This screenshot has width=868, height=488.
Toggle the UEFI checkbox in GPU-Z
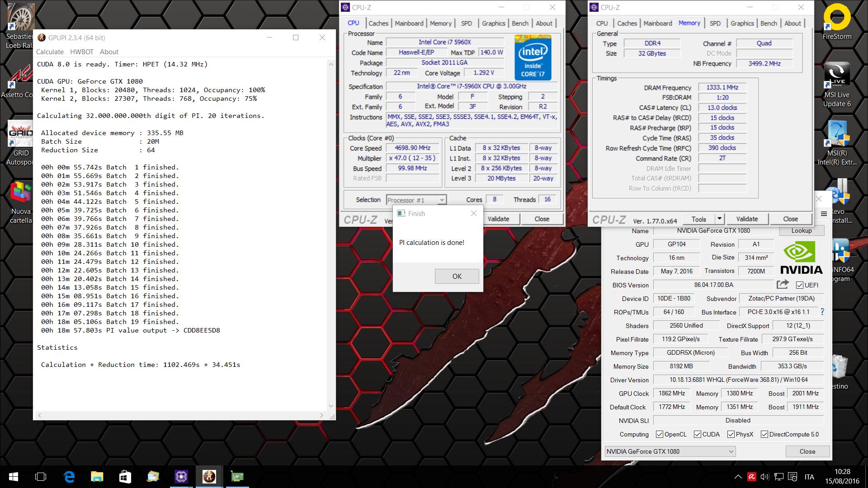(800, 285)
